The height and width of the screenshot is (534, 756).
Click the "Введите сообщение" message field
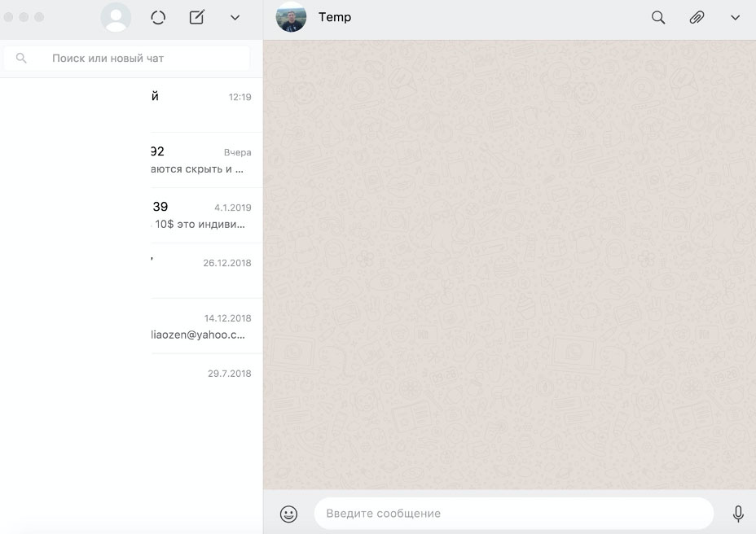coord(513,514)
